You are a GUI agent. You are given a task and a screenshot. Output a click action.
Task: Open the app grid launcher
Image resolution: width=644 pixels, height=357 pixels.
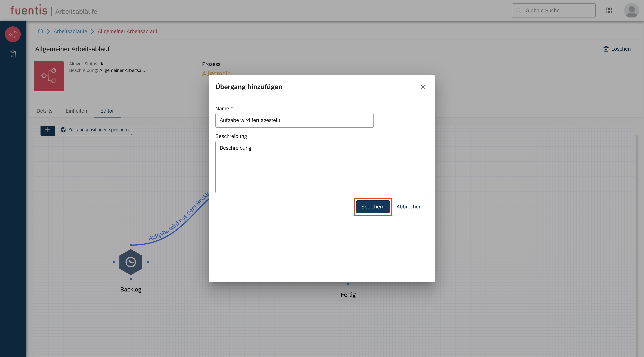tap(609, 11)
